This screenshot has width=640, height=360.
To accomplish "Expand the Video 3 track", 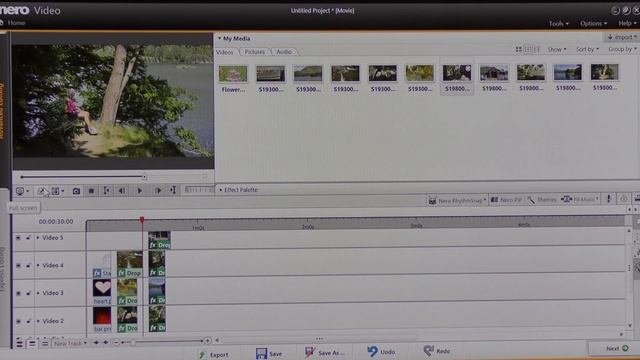I will click(38, 293).
